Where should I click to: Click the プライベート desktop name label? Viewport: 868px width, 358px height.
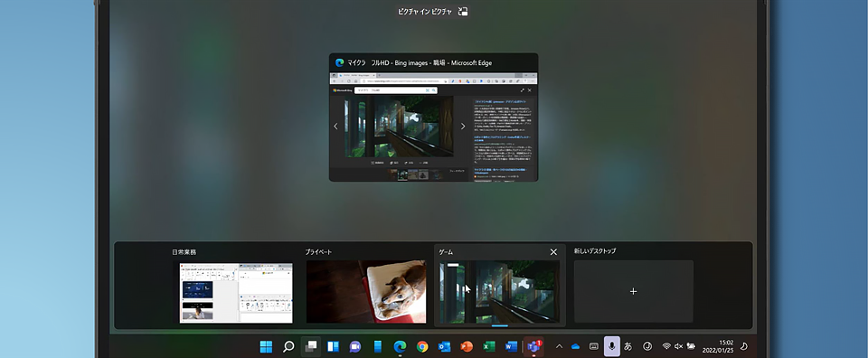pyautogui.click(x=318, y=251)
